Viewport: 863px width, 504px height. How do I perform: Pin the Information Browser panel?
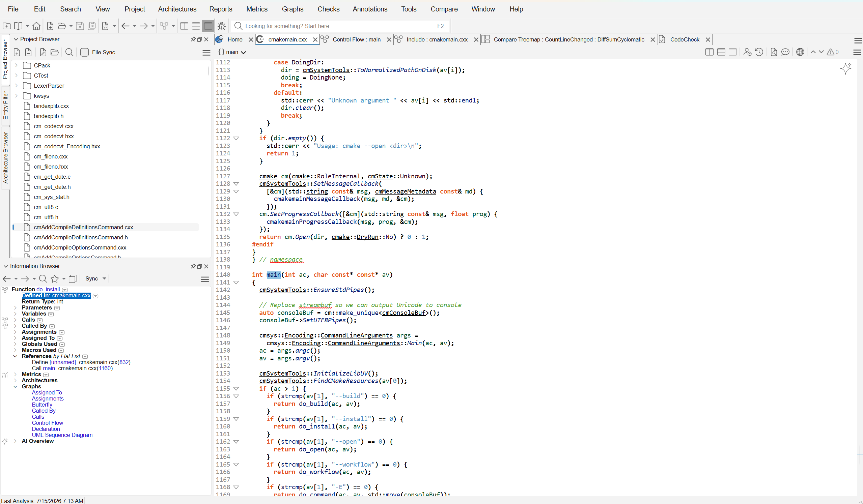(x=193, y=266)
